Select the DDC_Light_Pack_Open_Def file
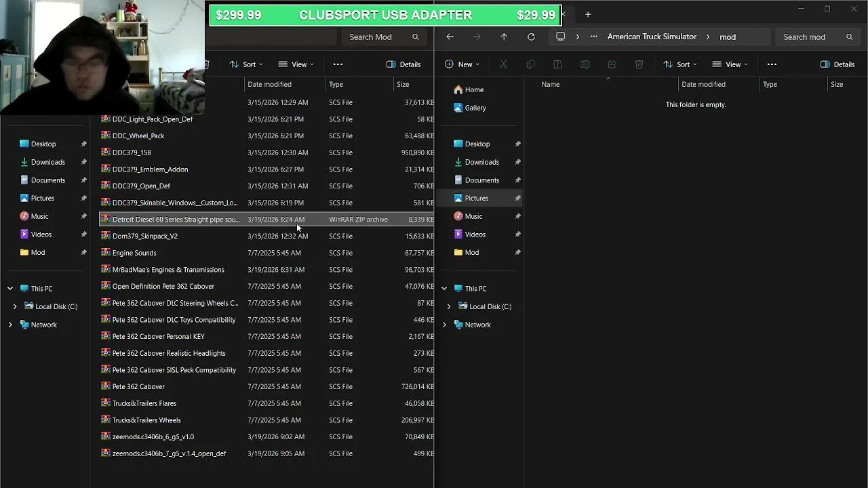The image size is (868, 488). 267,119
